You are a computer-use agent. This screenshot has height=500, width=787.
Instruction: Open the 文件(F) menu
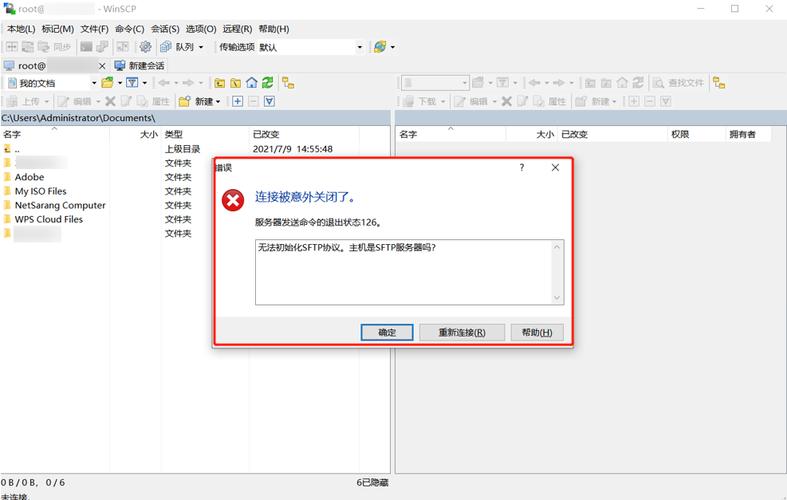click(94, 29)
